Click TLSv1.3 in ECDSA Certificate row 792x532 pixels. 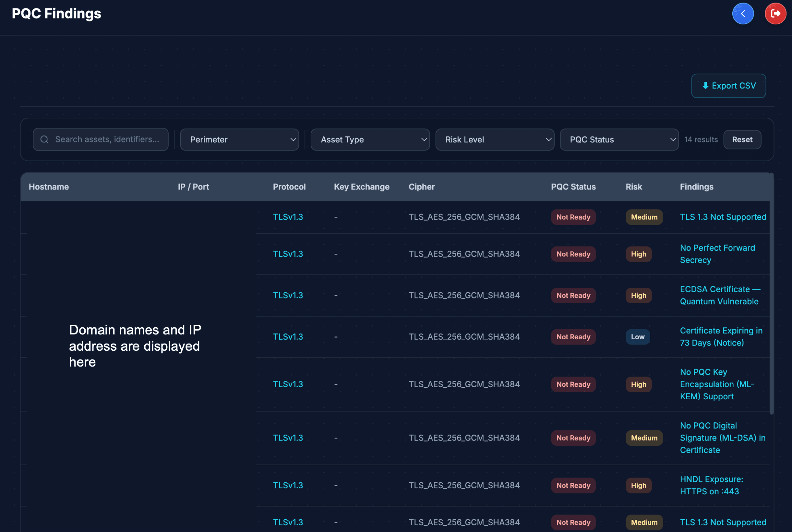(288, 296)
